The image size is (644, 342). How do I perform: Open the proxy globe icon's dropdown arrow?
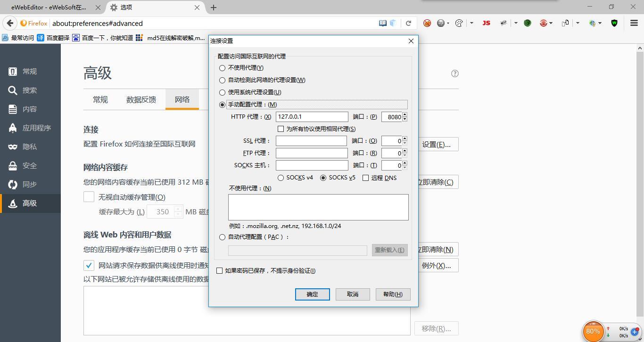[600, 23]
